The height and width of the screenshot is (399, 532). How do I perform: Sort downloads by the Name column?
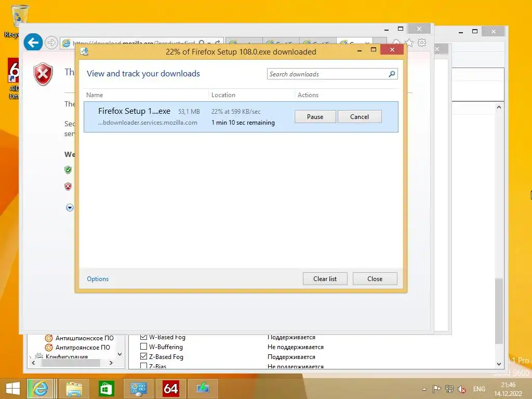pos(95,95)
